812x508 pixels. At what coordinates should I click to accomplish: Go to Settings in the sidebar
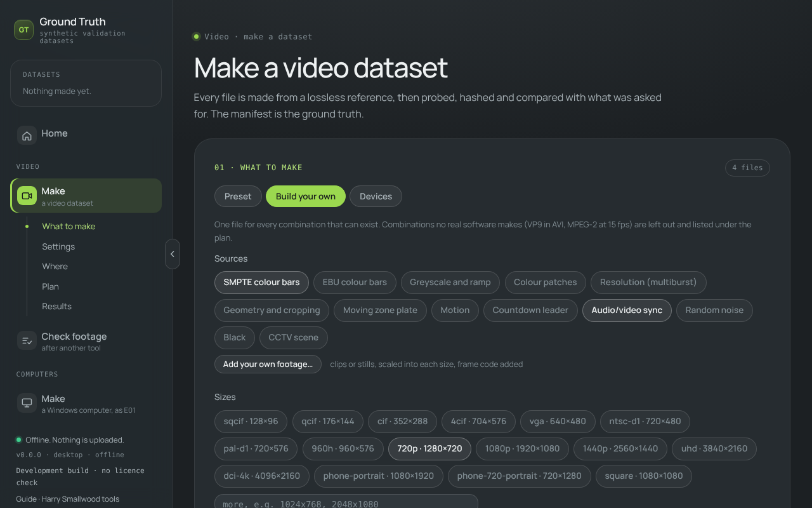pyautogui.click(x=58, y=246)
